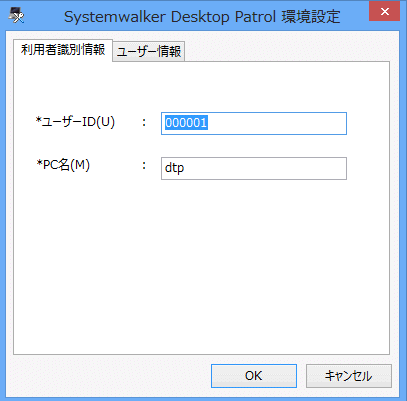Focus the ユーザーID input field
The image size is (407, 401).
(x=254, y=123)
